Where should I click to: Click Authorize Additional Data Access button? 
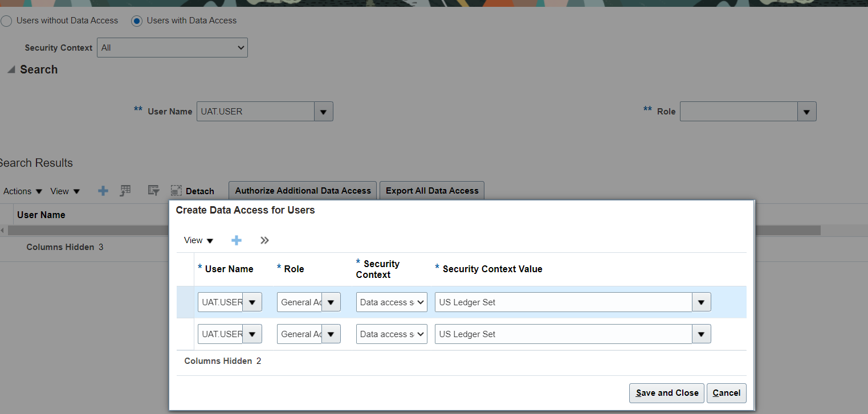tap(303, 191)
